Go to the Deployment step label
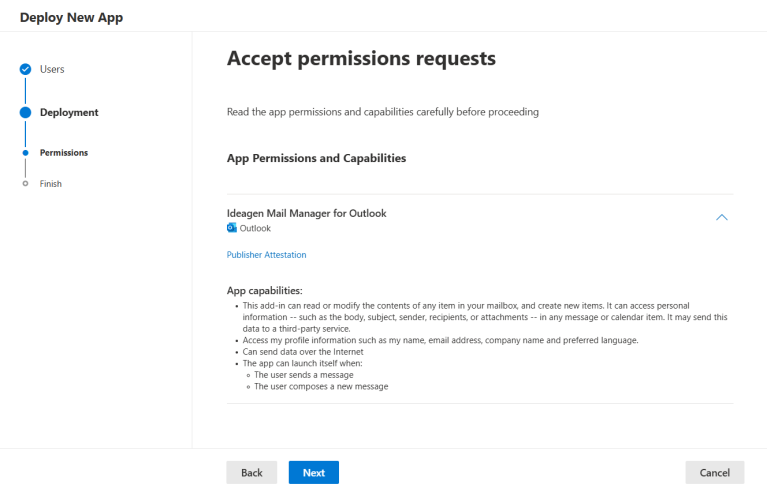 [x=69, y=112]
